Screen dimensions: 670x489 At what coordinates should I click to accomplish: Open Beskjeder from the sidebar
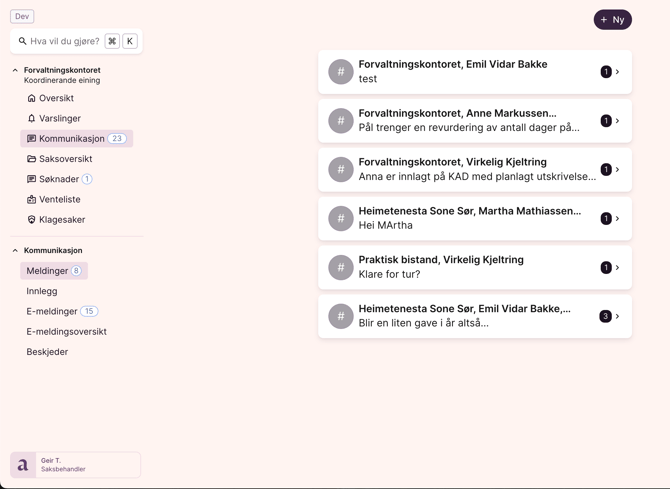coord(47,352)
